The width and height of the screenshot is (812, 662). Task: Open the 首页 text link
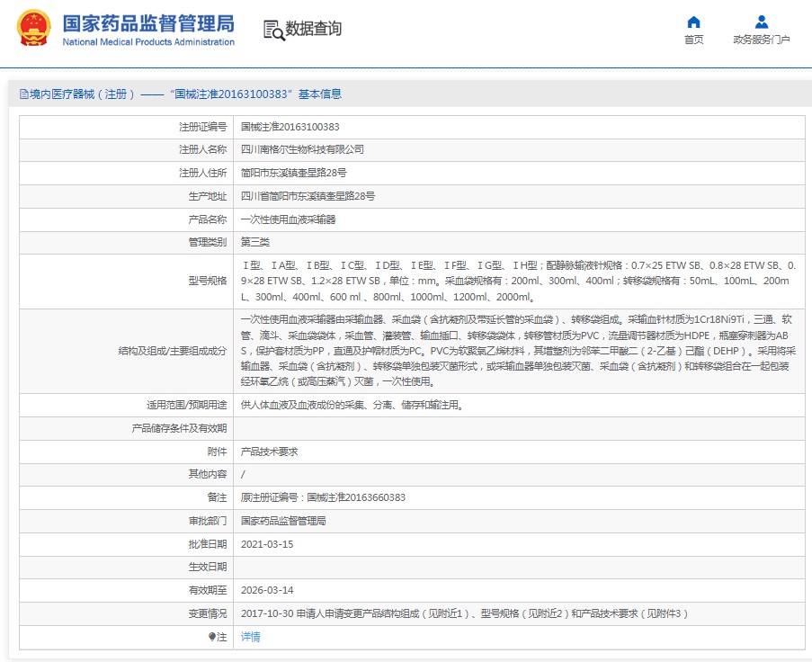693,40
